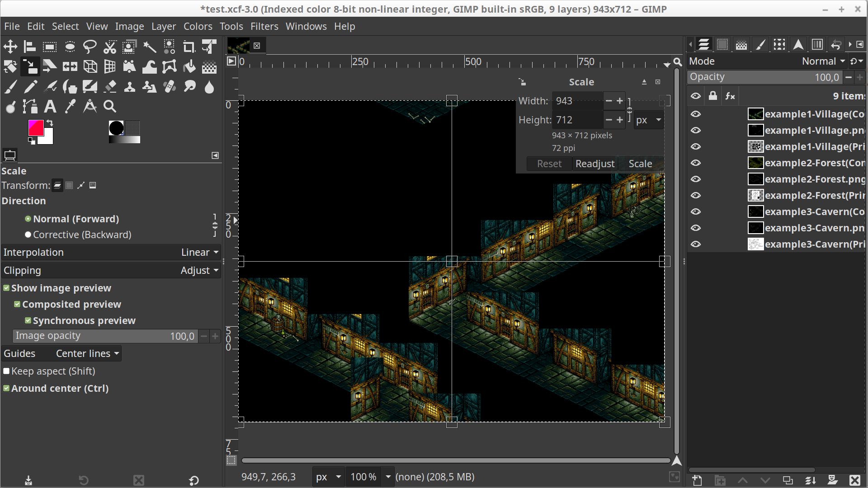Click the example1-Village.png layer thumbnail
Image resolution: width=868 pixels, height=488 pixels.
(x=755, y=130)
